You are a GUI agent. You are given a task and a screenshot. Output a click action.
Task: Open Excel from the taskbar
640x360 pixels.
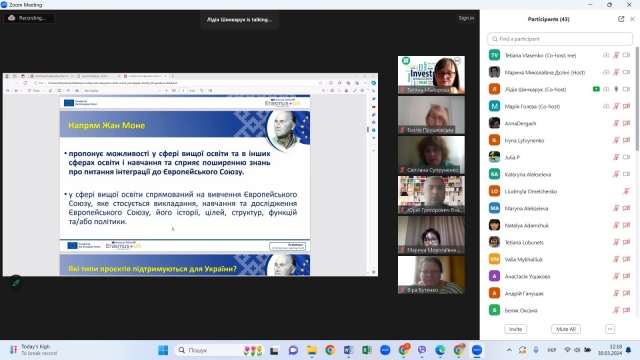tap(367, 350)
